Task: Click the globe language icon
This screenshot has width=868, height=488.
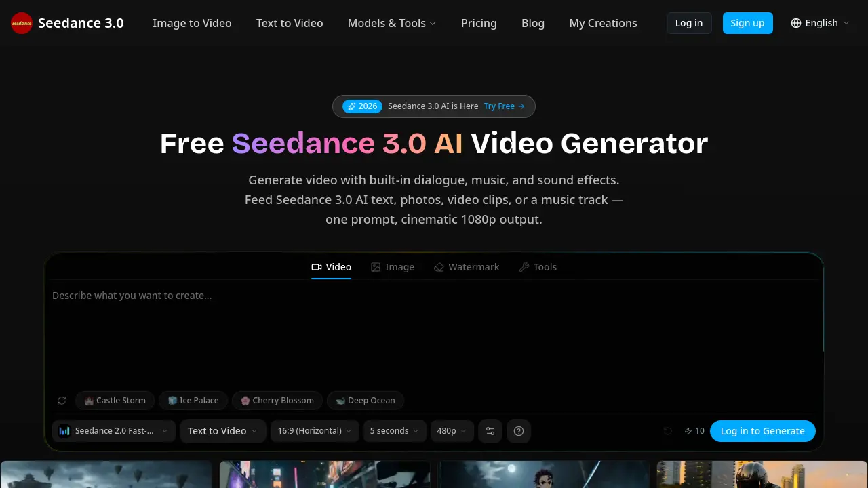Action: pos(796,23)
